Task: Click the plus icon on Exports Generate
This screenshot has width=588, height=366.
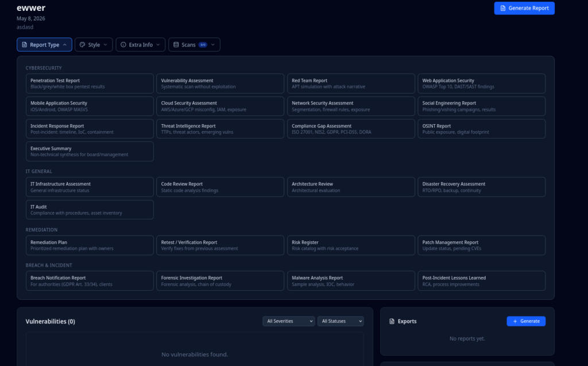Action: [x=515, y=321]
